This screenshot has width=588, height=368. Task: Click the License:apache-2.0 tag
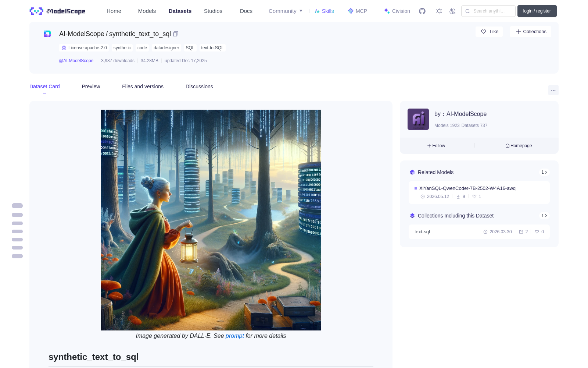tap(84, 48)
